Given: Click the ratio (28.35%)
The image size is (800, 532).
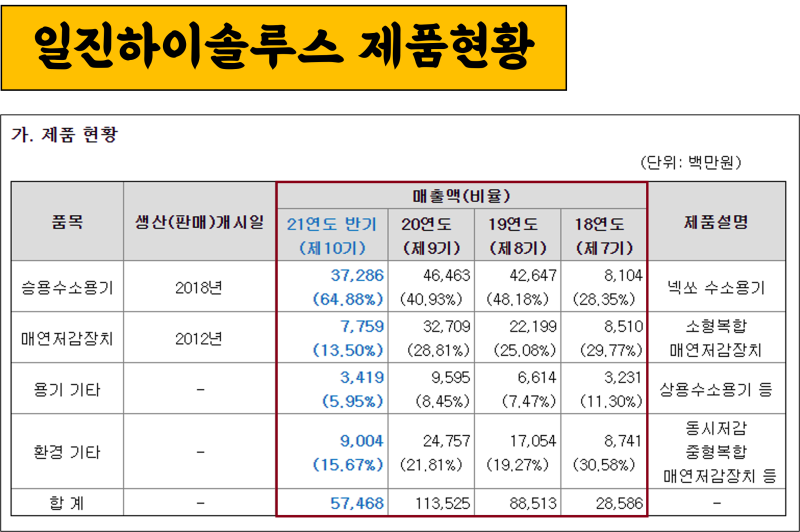Looking at the screenshot, I should tap(604, 299).
